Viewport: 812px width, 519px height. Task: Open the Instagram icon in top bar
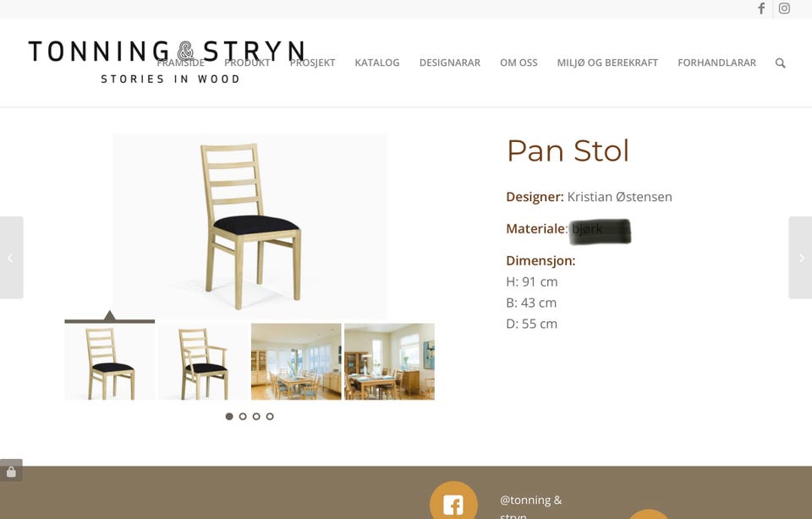coord(784,8)
